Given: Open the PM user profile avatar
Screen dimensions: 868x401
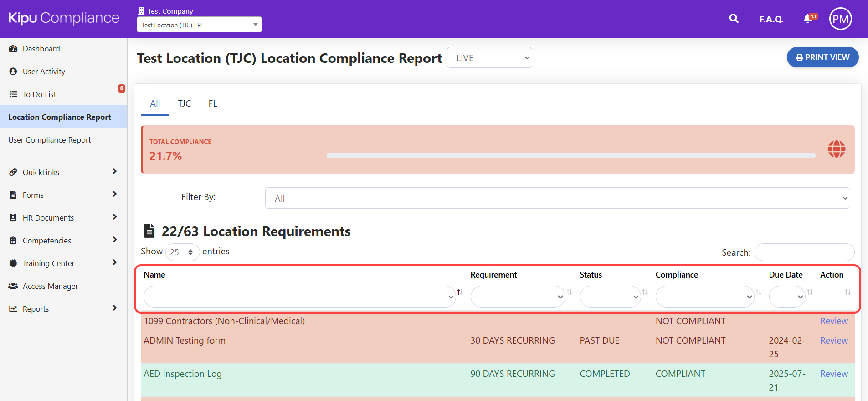Looking at the screenshot, I should 840,19.
